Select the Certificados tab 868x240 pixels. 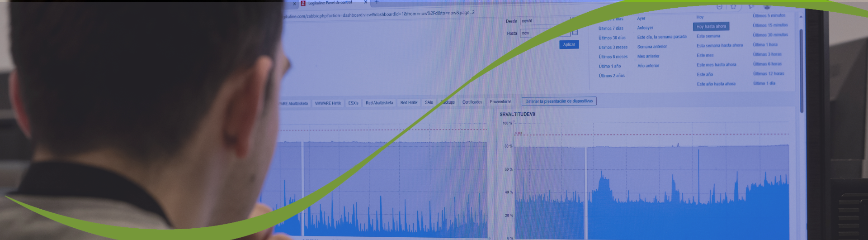(472, 102)
